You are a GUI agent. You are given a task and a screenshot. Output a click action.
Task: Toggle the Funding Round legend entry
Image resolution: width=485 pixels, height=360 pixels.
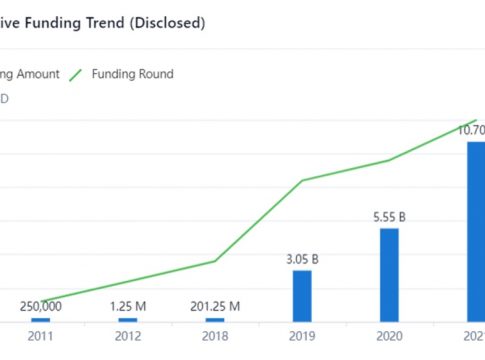121,75
